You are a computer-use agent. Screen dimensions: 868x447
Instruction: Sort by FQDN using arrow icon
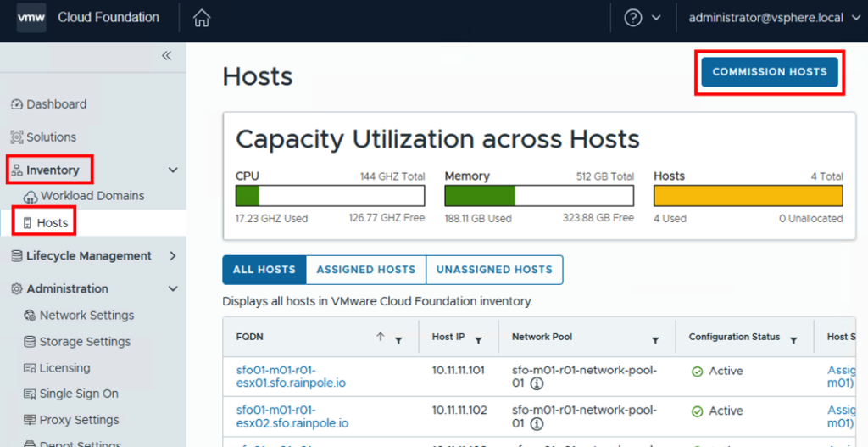(x=381, y=337)
